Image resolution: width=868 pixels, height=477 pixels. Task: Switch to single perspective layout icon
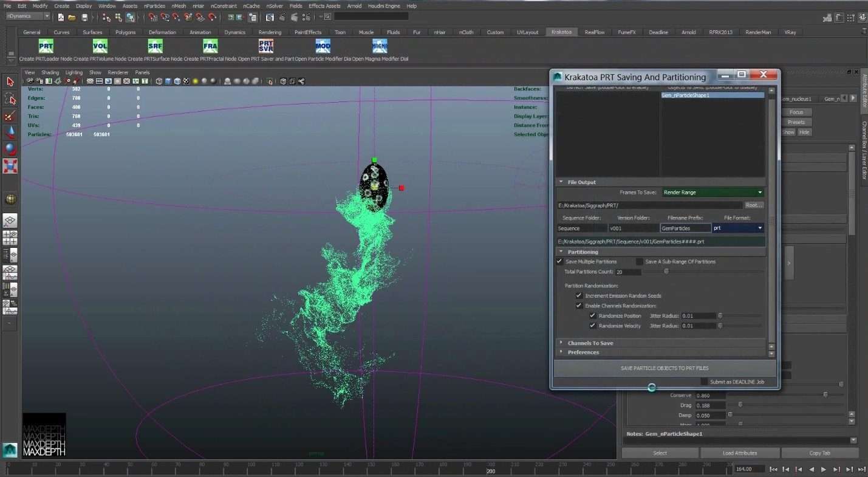(10, 221)
